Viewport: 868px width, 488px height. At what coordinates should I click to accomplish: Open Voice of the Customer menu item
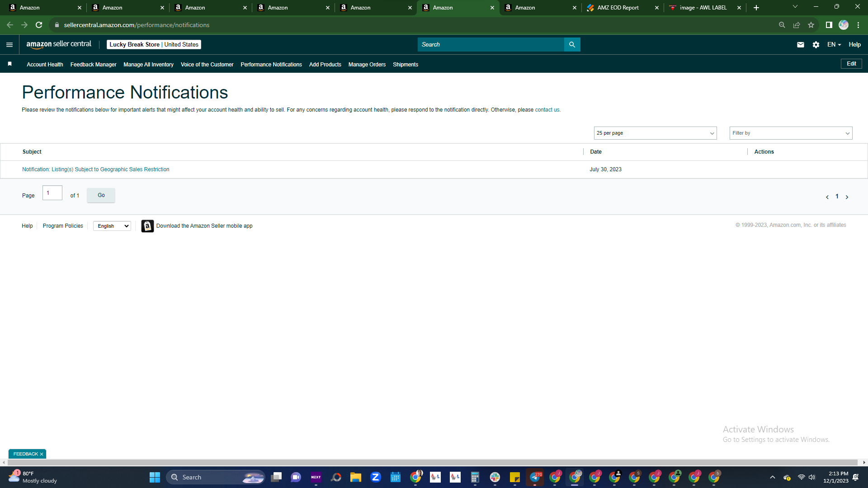[x=207, y=65]
